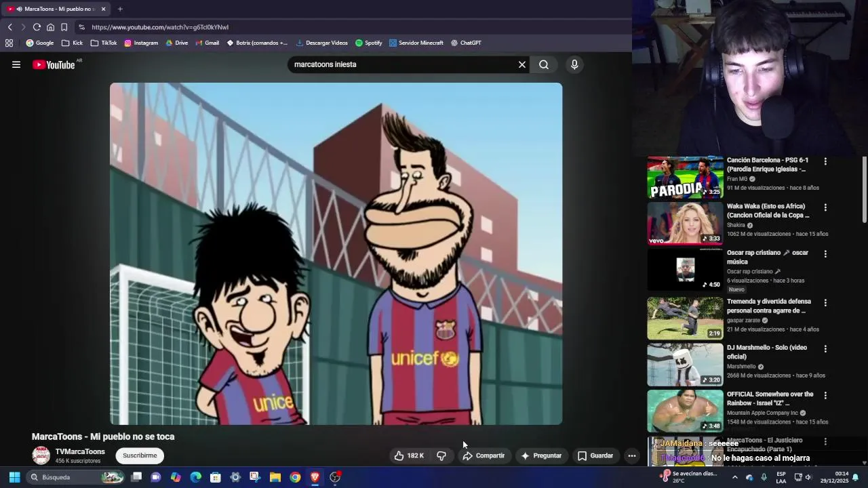Open a new tab with plus
868x488 pixels.
[120, 9]
